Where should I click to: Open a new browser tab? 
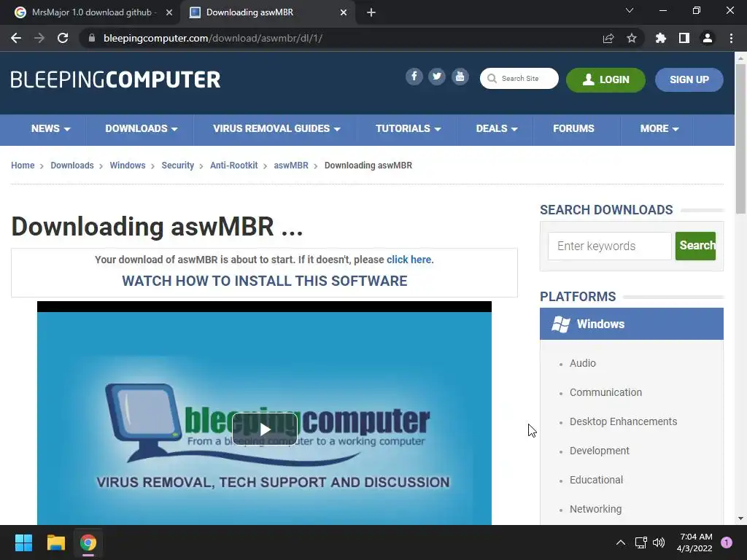(371, 12)
